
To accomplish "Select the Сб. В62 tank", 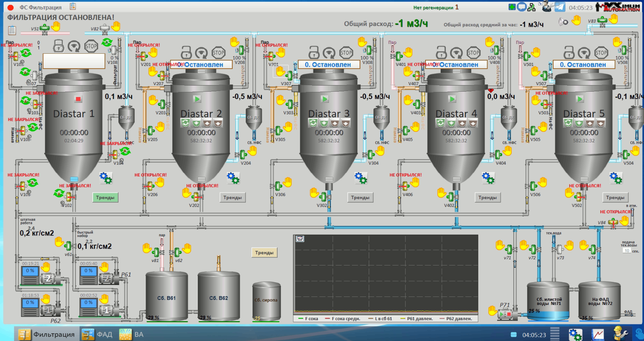I will pyautogui.click(x=219, y=296).
